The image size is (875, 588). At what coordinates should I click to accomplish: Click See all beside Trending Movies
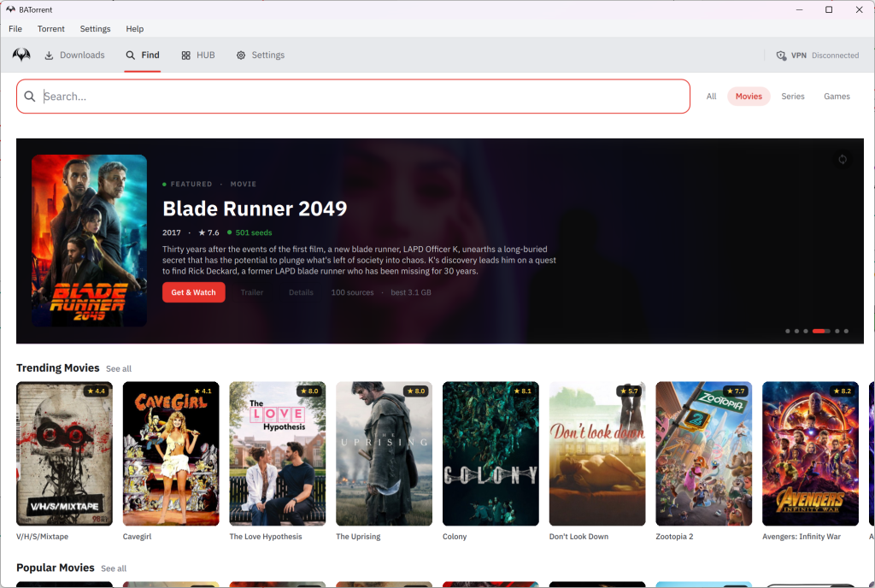pos(119,368)
